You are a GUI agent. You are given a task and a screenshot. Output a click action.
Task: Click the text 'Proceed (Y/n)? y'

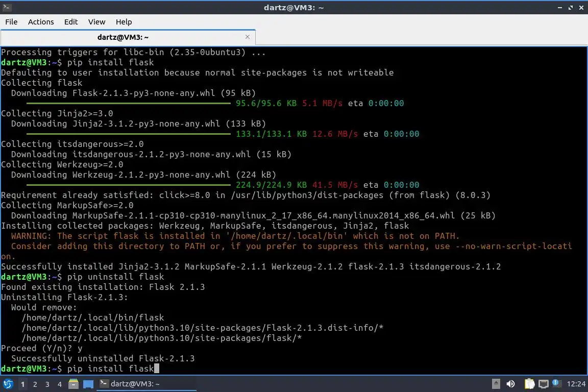[42, 349]
